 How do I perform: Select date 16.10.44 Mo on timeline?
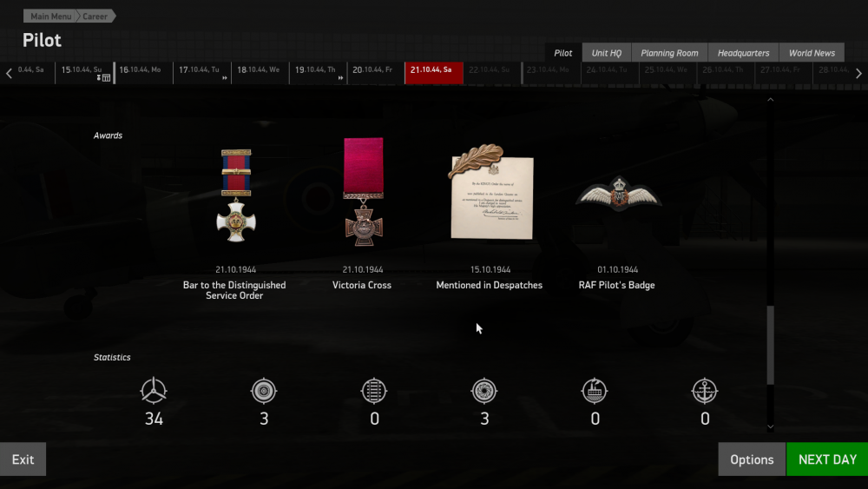coord(143,73)
